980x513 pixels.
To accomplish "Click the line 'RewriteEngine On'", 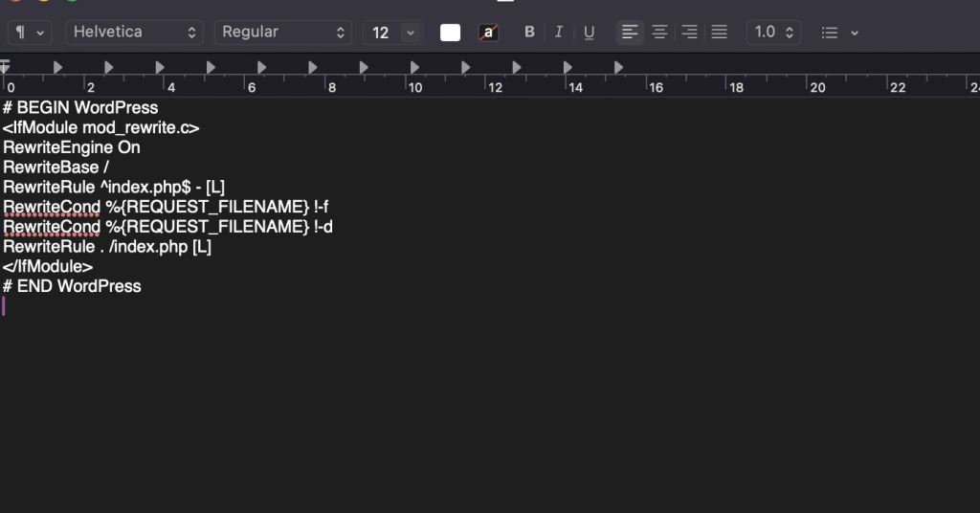I will click(x=72, y=147).
